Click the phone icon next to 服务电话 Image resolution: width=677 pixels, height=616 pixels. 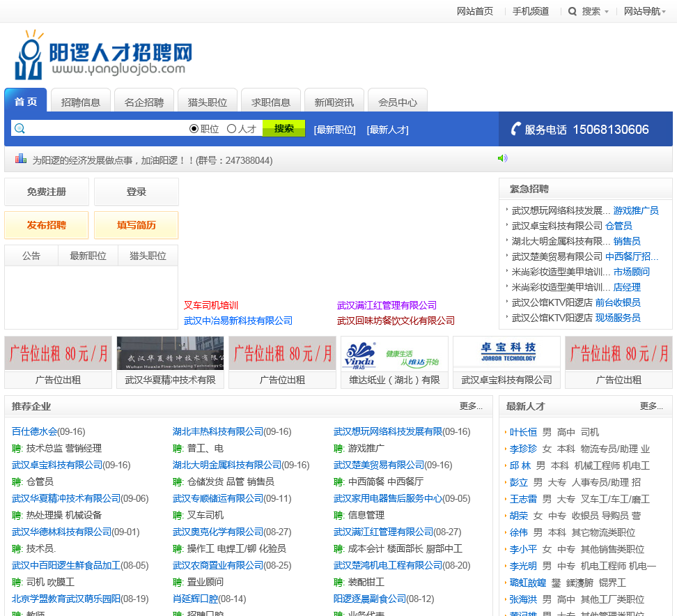tap(516, 129)
